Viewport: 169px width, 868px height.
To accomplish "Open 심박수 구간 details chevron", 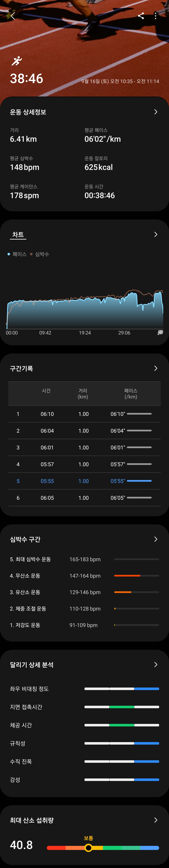I will click(x=156, y=539).
